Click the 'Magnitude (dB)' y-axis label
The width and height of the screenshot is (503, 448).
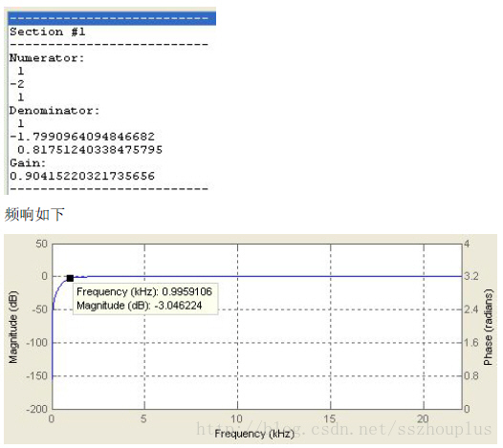pos(13,328)
